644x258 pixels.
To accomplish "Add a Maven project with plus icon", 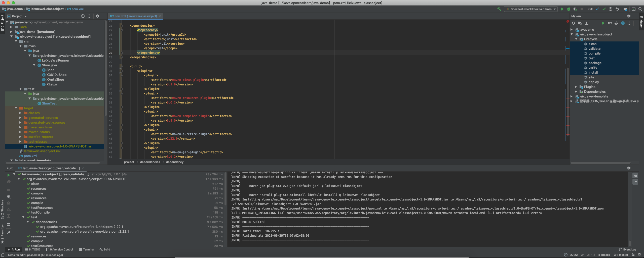I will pos(595,23).
